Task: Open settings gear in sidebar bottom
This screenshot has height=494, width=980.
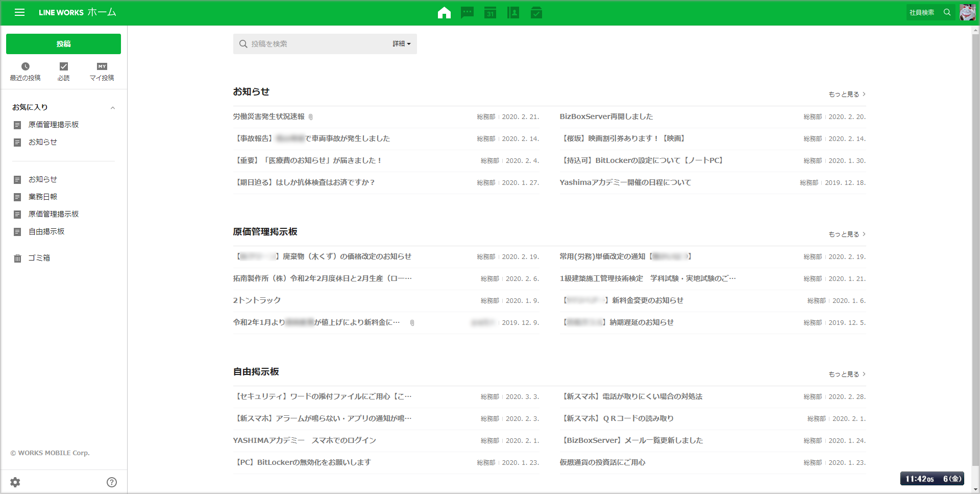Action: [x=15, y=482]
